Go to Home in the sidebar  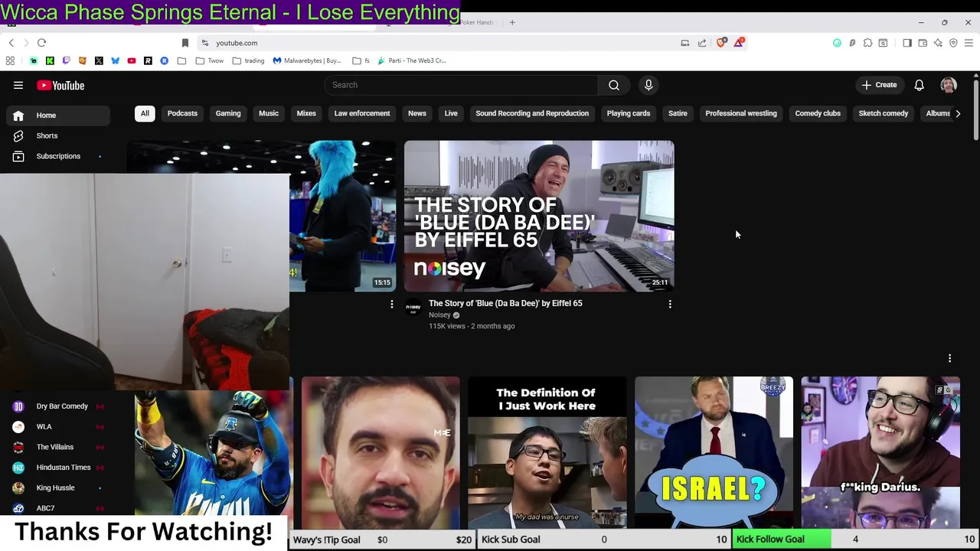(x=59, y=116)
